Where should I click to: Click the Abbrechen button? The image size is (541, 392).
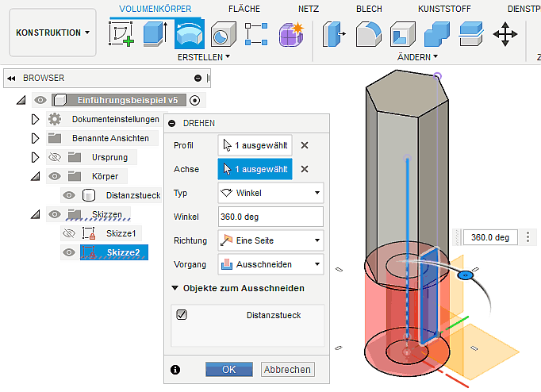[x=288, y=370]
